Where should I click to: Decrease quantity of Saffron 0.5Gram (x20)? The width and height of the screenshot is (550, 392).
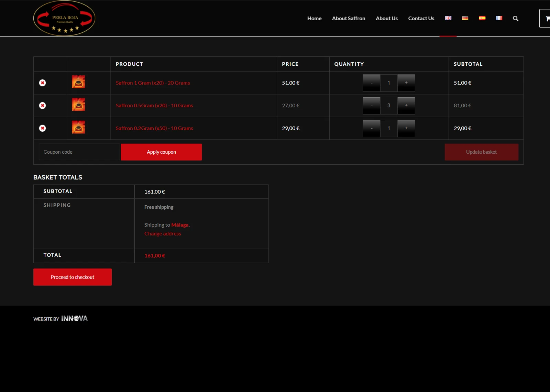(372, 106)
